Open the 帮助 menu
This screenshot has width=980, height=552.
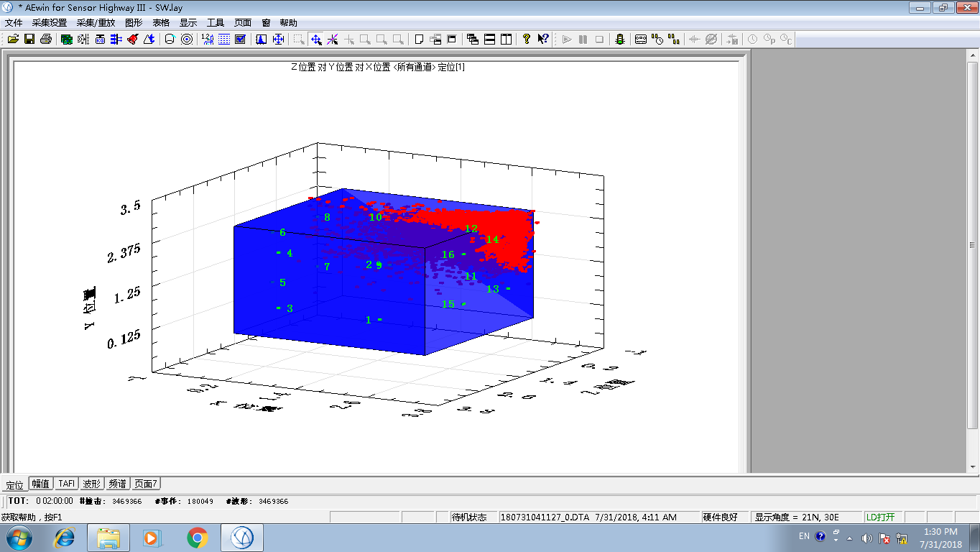288,23
